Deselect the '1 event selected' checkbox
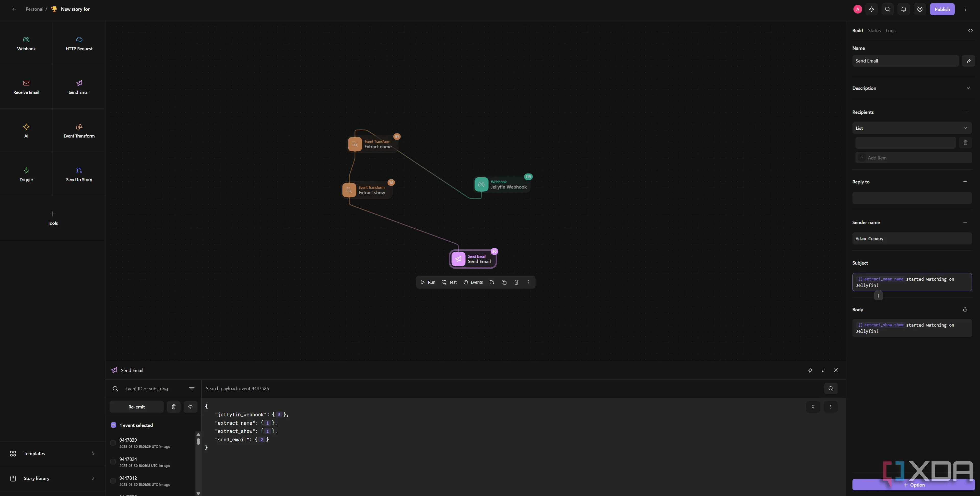 tap(113, 425)
